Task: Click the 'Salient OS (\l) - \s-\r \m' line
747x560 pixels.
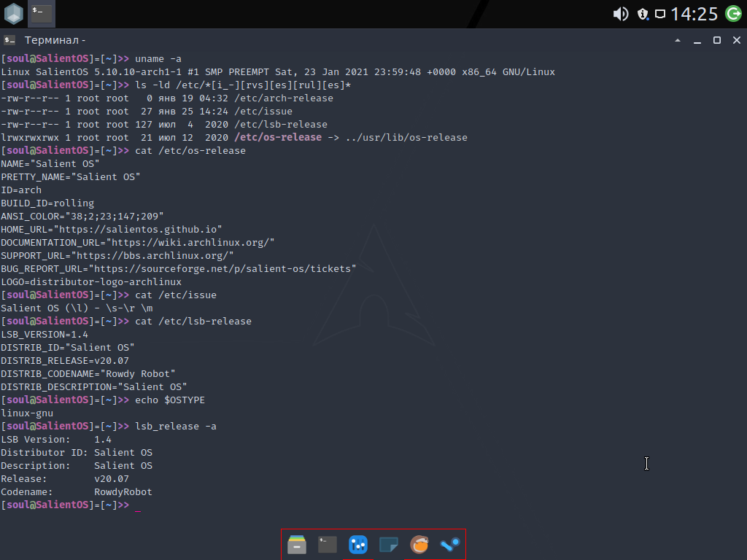Action: (x=77, y=308)
